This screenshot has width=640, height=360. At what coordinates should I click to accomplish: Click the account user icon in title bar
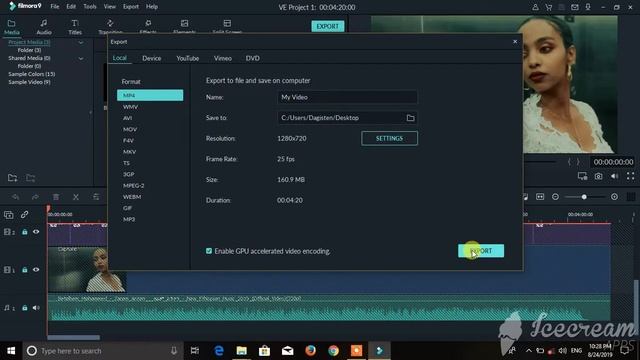[x=535, y=7]
